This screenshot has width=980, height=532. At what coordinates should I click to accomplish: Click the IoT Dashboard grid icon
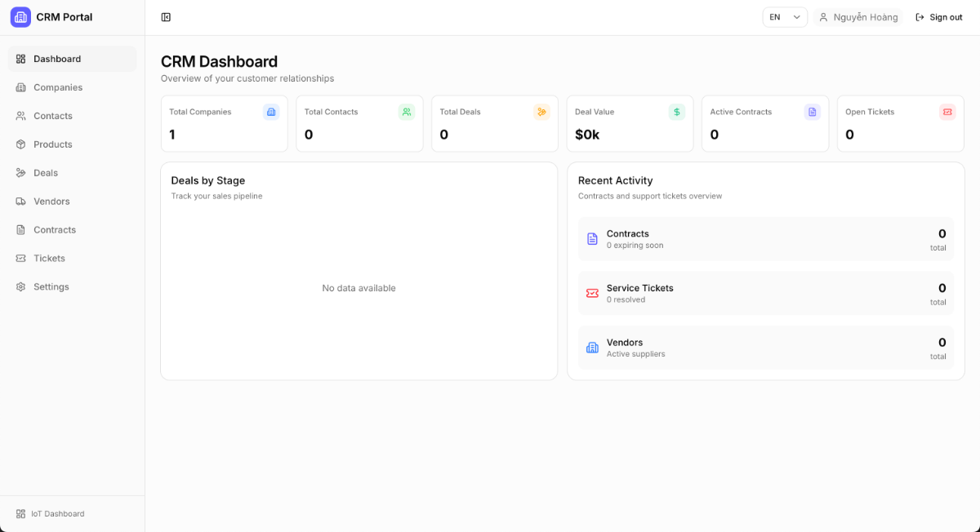pos(21,514)
